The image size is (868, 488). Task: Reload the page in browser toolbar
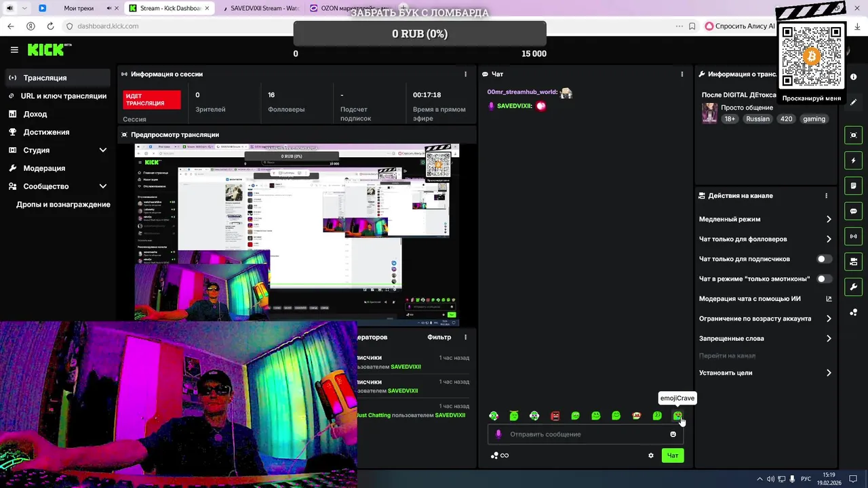[50, 26]
